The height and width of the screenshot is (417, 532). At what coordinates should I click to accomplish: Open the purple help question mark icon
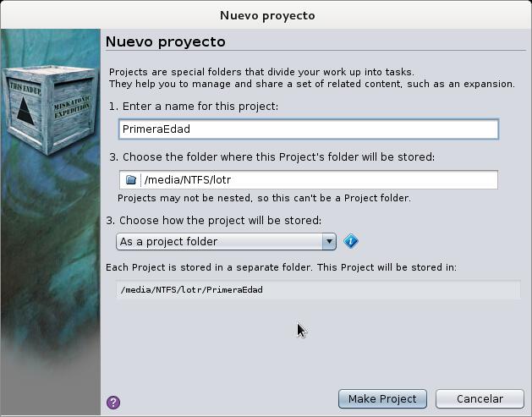(113, 403)
